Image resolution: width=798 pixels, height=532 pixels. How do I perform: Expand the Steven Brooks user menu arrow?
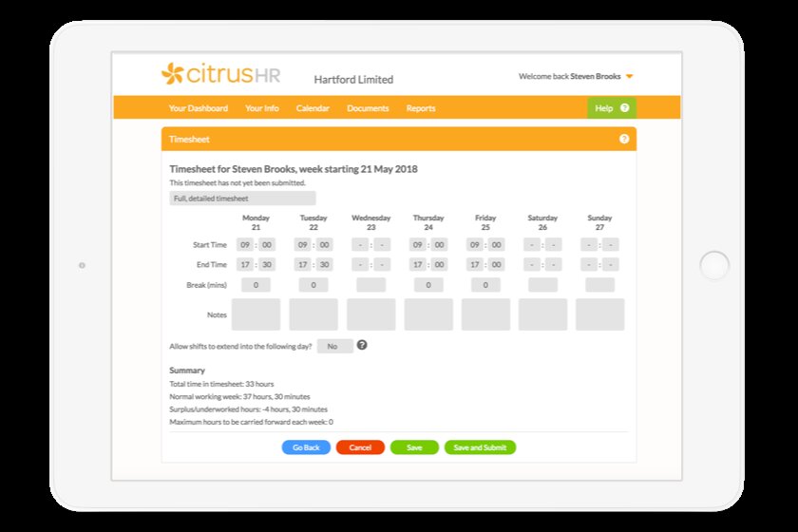click(x=629, y=77)
